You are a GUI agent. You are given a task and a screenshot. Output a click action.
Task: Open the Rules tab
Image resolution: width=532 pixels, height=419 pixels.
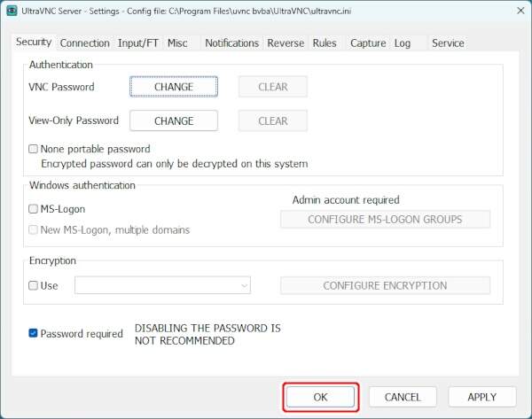click(325, 43)
